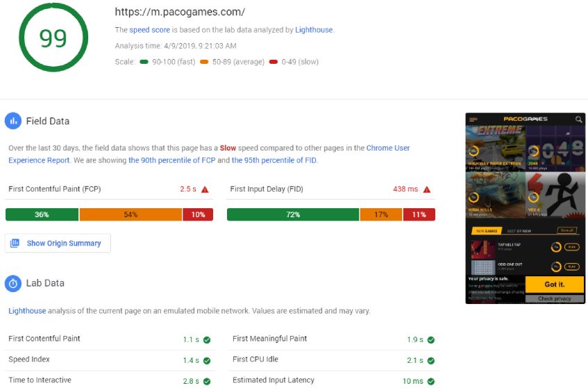Click the orange 54% segment of FCP bar
This screenshot has width=588, height=390.
131,214
